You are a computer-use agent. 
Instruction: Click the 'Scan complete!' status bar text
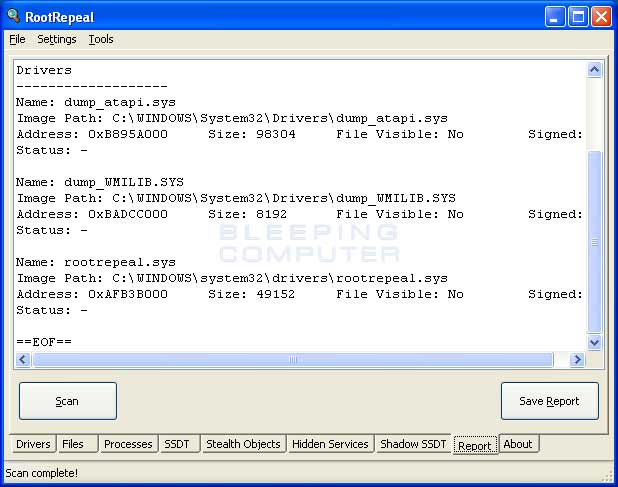click(41, 473)
